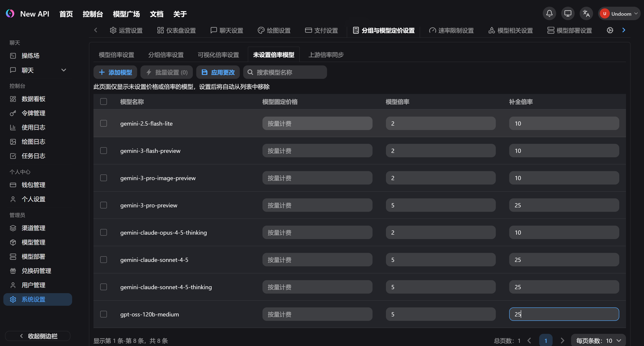Collapse the 聊天 sidebar section
644x346 pixels.
(64, 70)
